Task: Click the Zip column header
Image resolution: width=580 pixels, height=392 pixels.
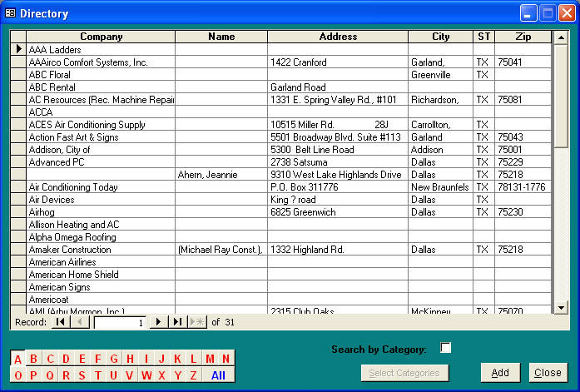Action: click(x=523, y=37)
